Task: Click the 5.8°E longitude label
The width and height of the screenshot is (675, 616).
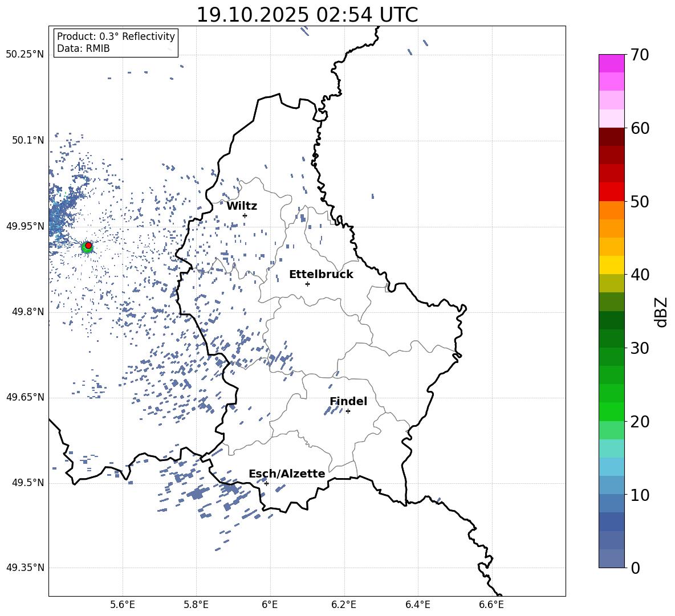Action: pyautogui.click(x=196, y=605)
